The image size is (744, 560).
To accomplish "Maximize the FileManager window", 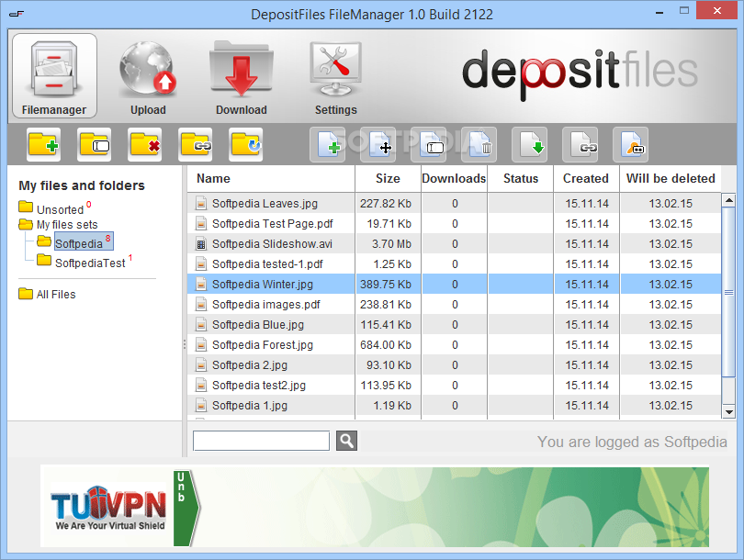I will pyautogui.click(x=683, y=10).
